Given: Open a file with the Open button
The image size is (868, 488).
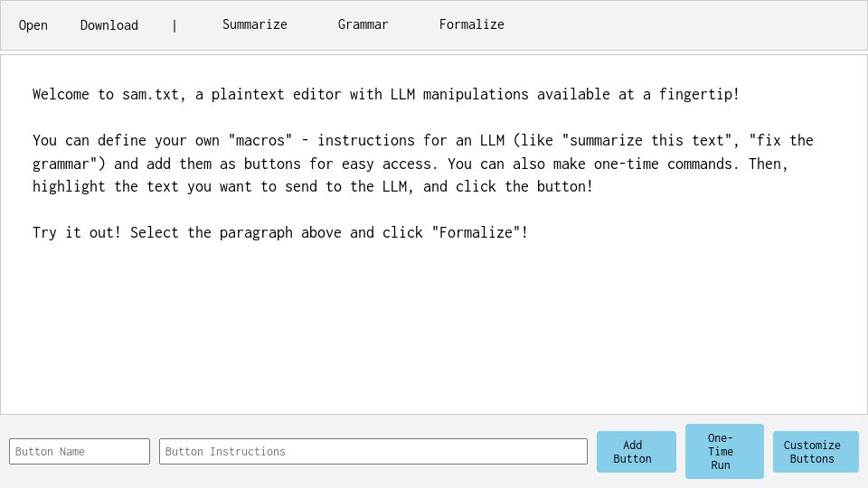Looking at the screenshot, I should 33,25.
